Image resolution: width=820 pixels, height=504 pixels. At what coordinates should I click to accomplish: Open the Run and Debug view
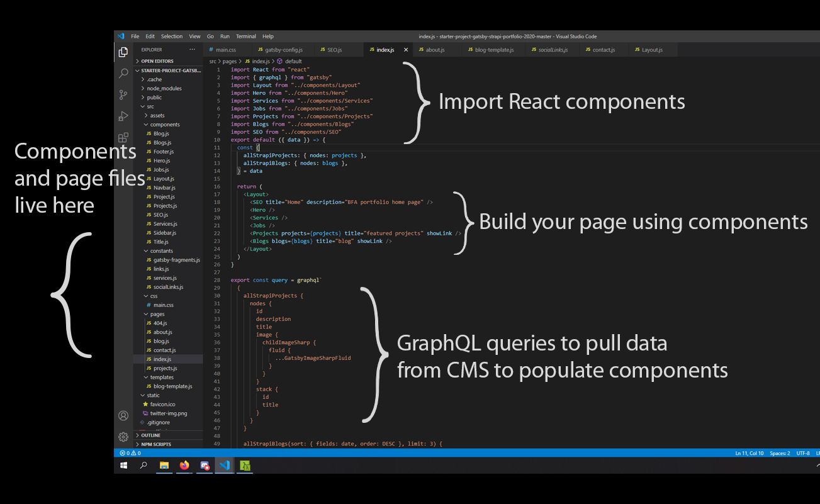(123, 116)
